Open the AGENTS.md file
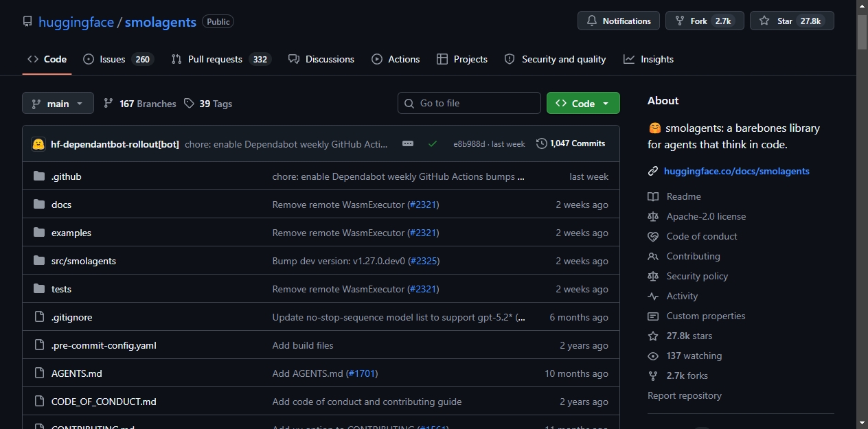868x429 pixels. click(x=77, y=373)
